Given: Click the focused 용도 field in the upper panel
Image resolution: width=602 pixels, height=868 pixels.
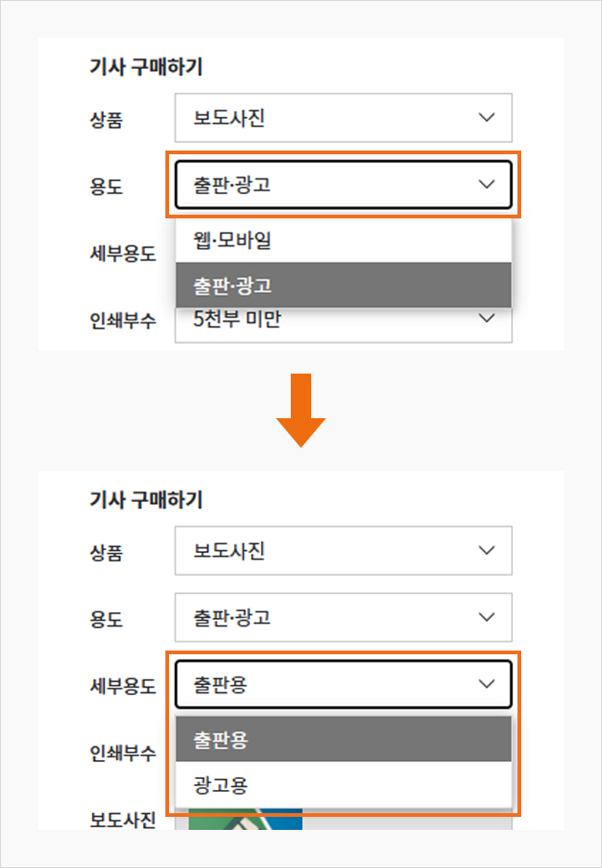Looking at the screenshot, I should 344,184.
